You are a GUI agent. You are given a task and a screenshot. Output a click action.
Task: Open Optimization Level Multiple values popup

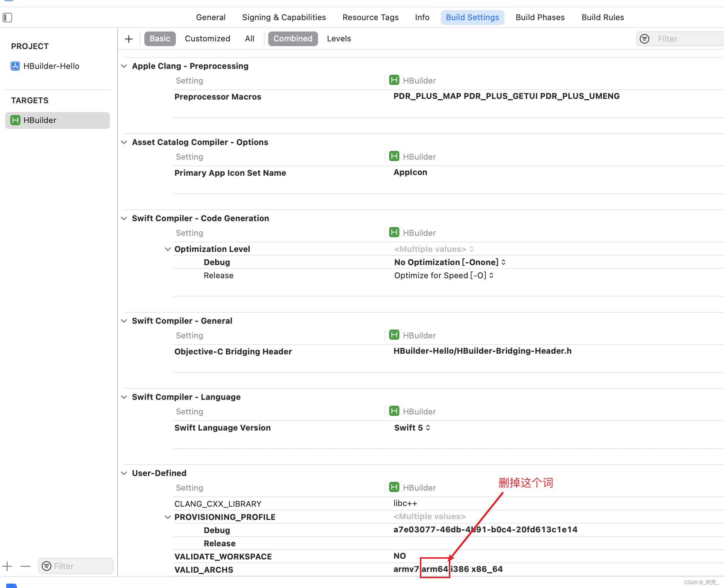[x=434, y=249]
